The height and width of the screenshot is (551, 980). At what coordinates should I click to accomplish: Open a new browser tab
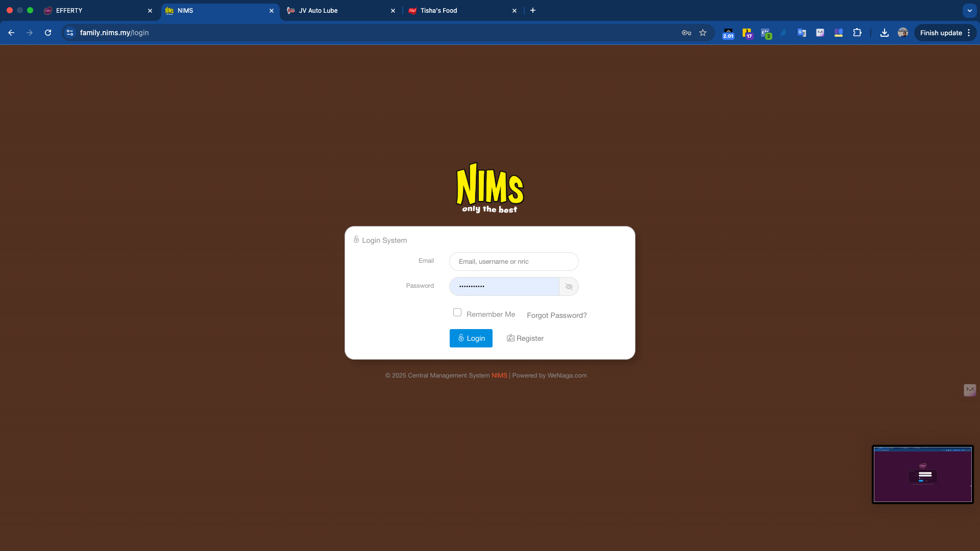tap(533, 10)
